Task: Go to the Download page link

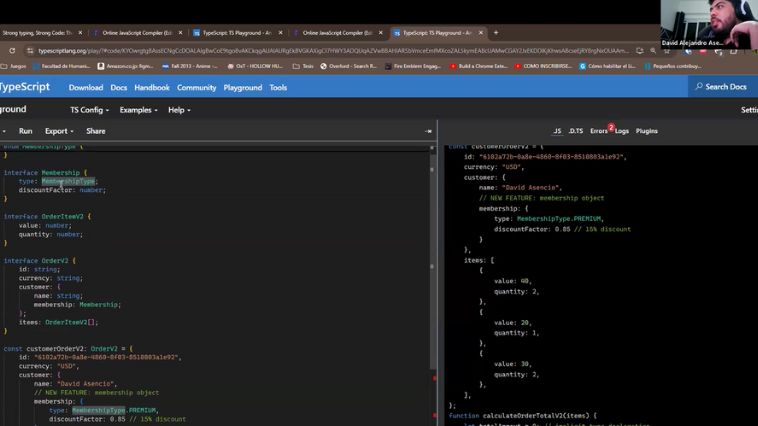Action: [86, 87]
